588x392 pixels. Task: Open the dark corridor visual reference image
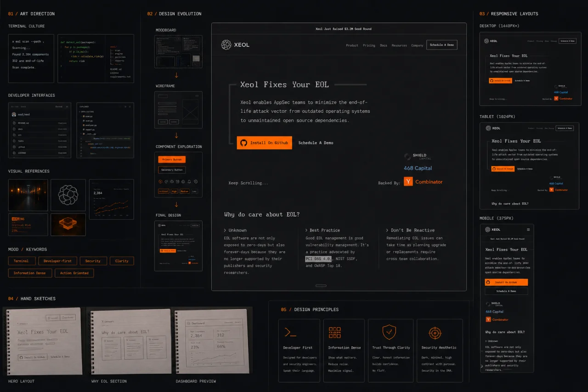pyautogui.click(x=28, y=195)
